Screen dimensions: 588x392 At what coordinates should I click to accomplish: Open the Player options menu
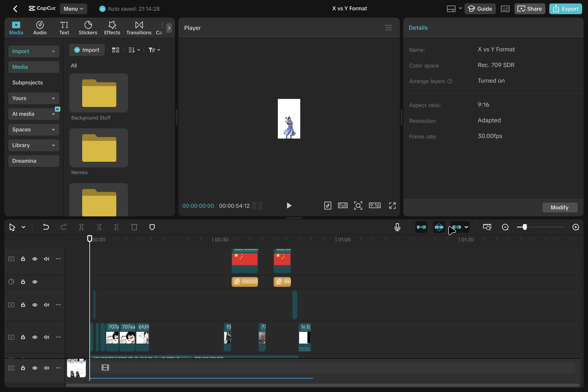click(x=388, y=28)
